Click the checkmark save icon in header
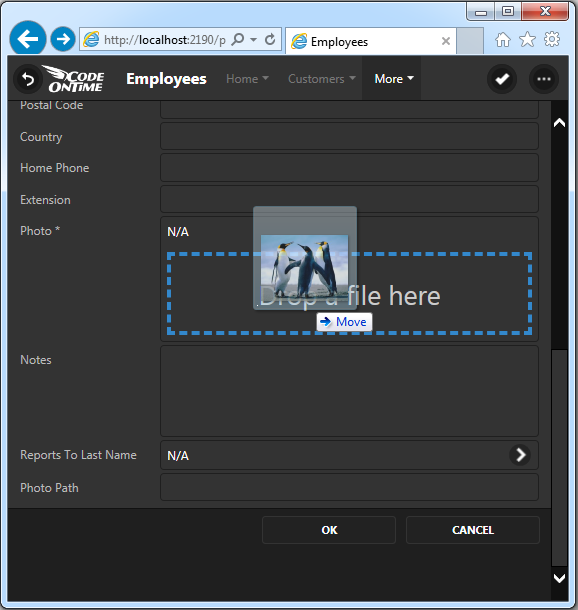 pos(502,79)
